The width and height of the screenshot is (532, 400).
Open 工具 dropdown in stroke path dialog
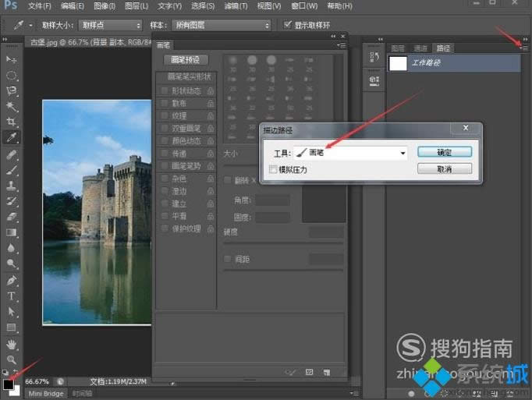[350, 153]
